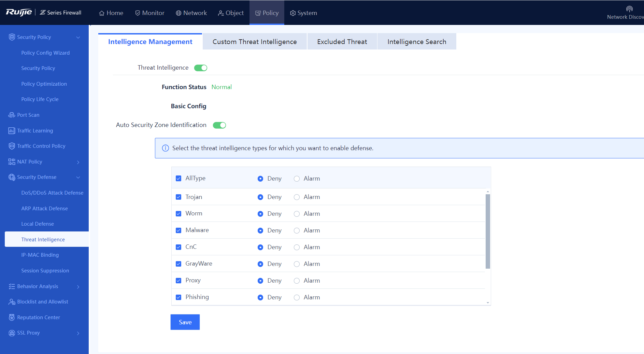The height and width of the screenshot is (354, 644).
Task: Expand SSL Proxy chevron
Action: click(x=78, y=333)
